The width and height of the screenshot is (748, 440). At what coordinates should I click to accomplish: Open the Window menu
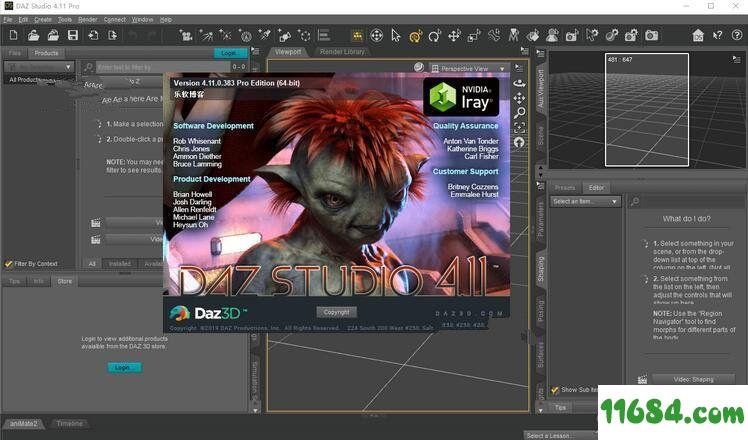click(x=142, y=20)
